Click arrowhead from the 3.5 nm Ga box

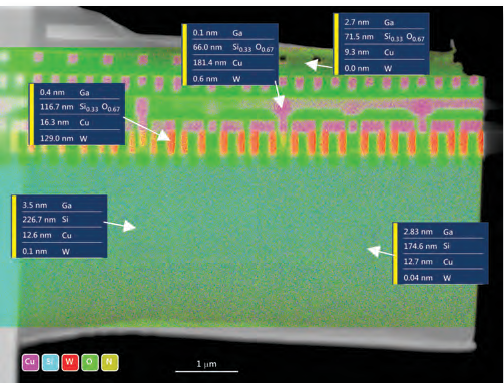tap(129, 226)
